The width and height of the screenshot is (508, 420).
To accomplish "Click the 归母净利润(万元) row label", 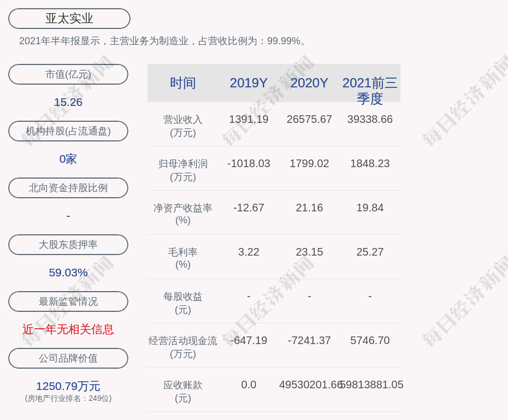I will tap(183, 170).
